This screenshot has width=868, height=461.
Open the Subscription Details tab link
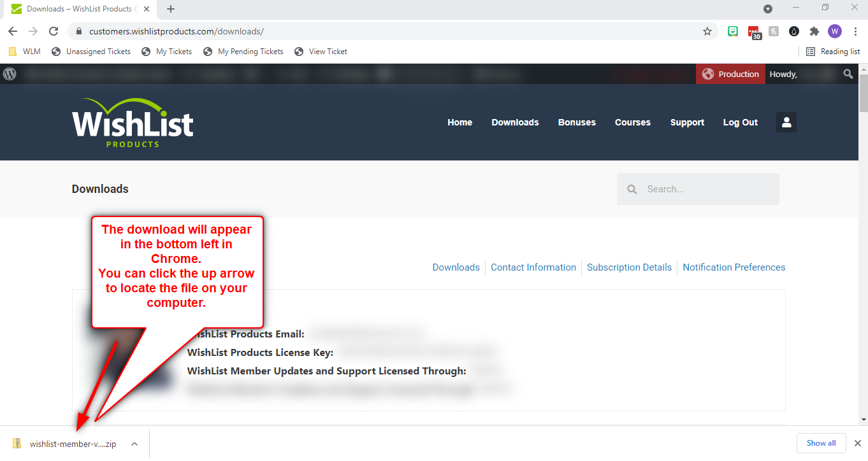[629, 267]
